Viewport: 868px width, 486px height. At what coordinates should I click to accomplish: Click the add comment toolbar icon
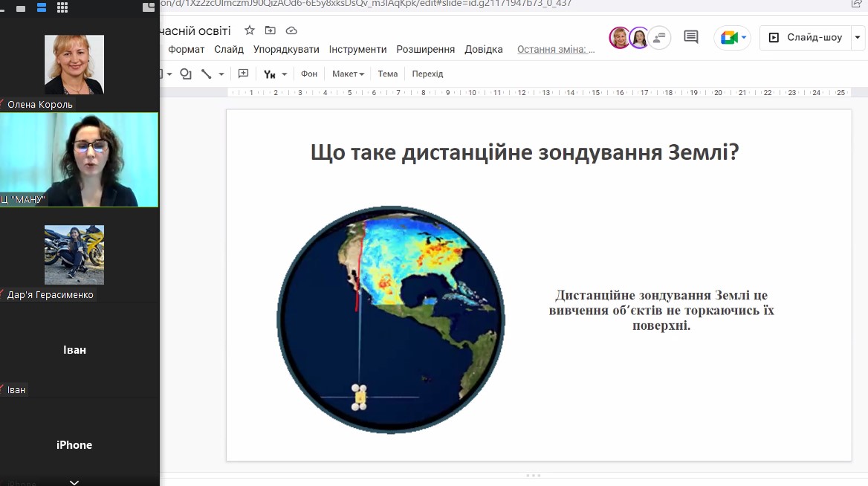pyautogui.click(x=243, y=74)
